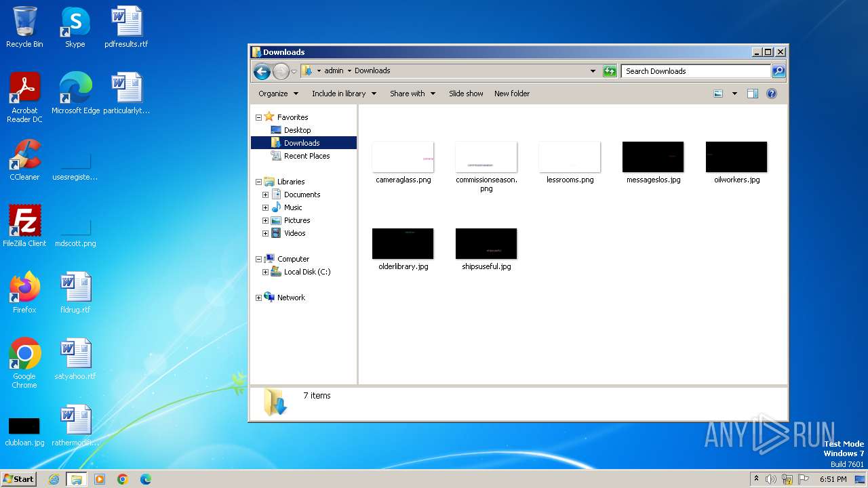This screenshot has width=868, height=488.
Task: Click the admin breadcrumb in address bar
Action: [x=334, y=70]
